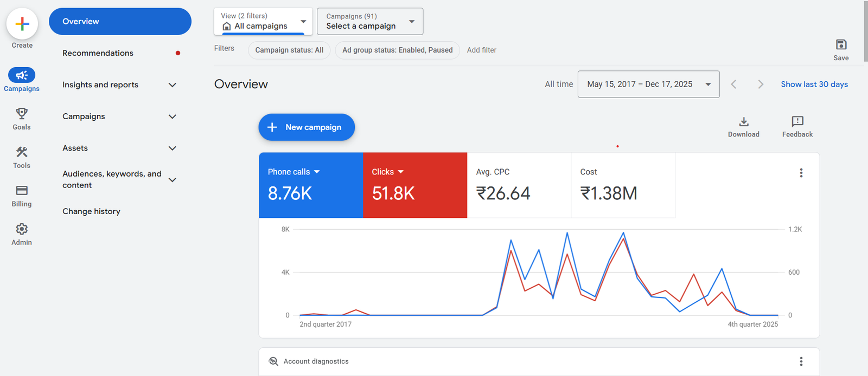868x376 pixels.
Task: Click the Campaign status: All filter chip
Action: [x=289, y=50]
